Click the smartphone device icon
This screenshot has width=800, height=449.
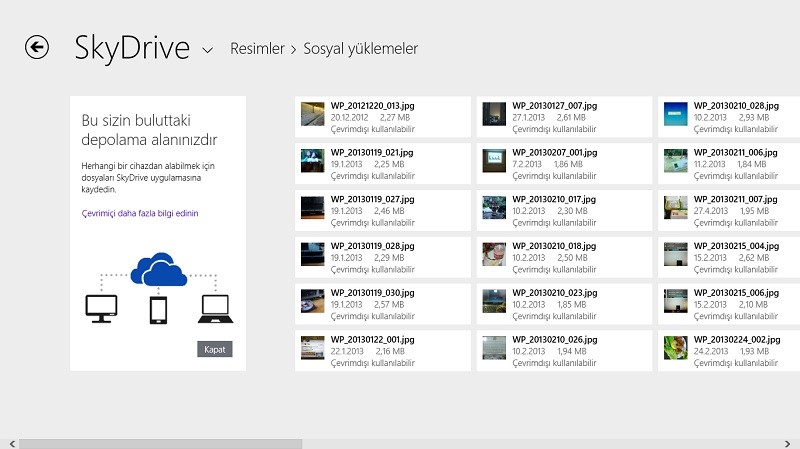(158, 310)
